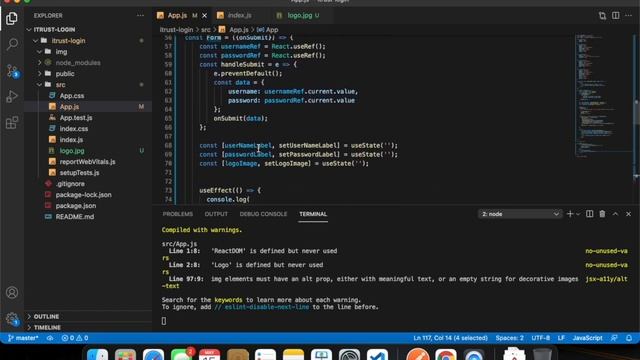640x360 pixels.
Task: Select the 2: node terminal dropdown
Action: click(520, 214)
